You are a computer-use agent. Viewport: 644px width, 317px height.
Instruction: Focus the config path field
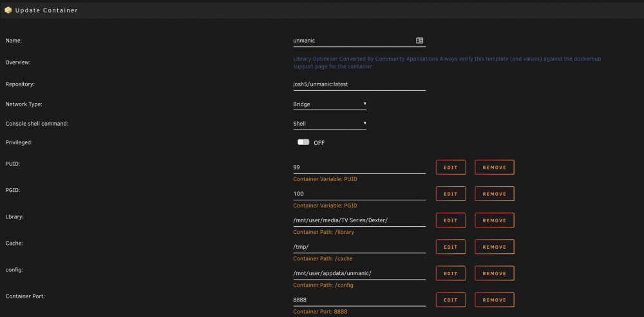coord(359,273)
